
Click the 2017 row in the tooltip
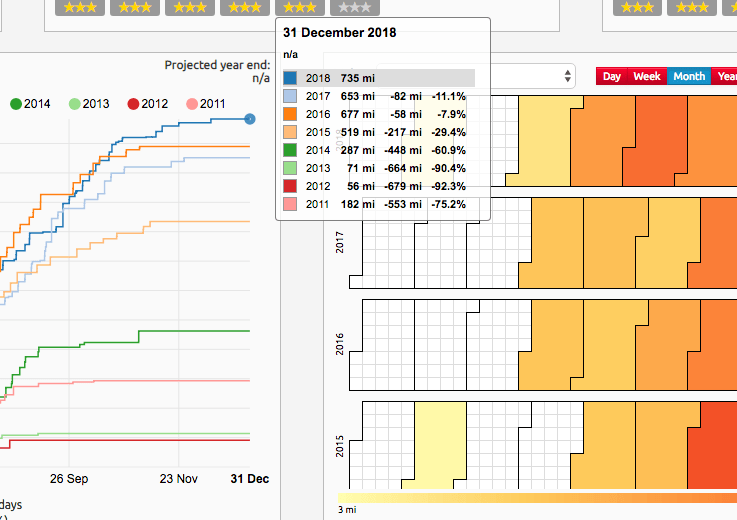(378, 96)
